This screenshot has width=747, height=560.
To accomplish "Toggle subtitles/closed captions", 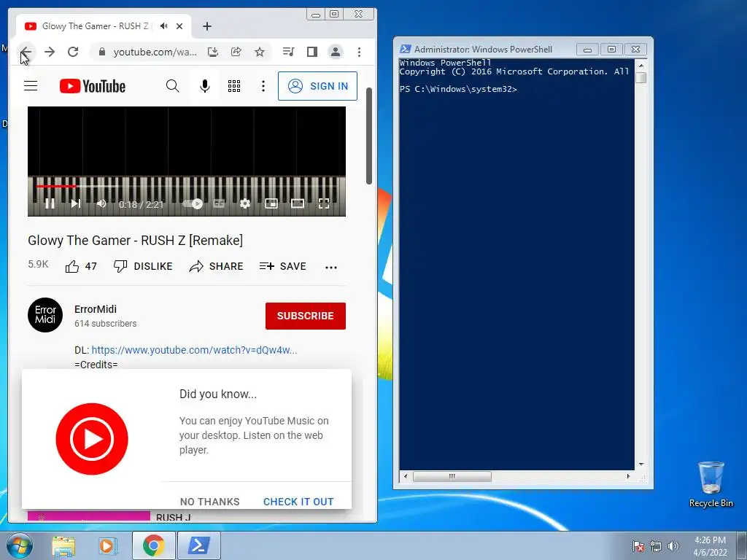I will (219, 204).
